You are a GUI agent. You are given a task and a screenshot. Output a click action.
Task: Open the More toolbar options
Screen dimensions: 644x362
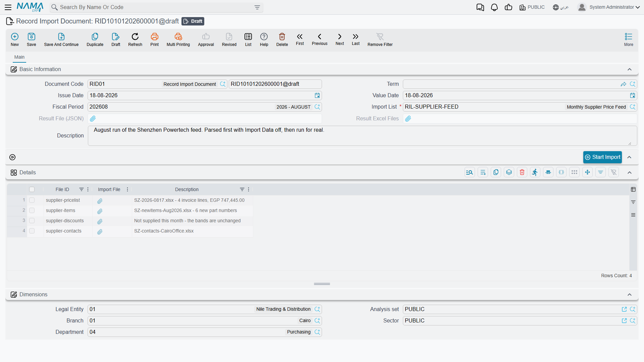(x=629, y=40)
